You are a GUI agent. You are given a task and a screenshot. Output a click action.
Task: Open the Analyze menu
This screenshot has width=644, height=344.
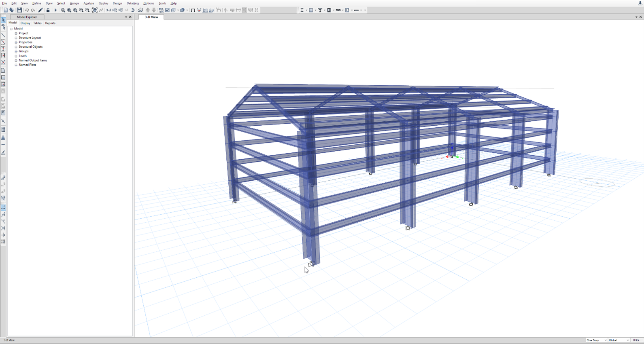pyautogui.click(x=89, y=3)
